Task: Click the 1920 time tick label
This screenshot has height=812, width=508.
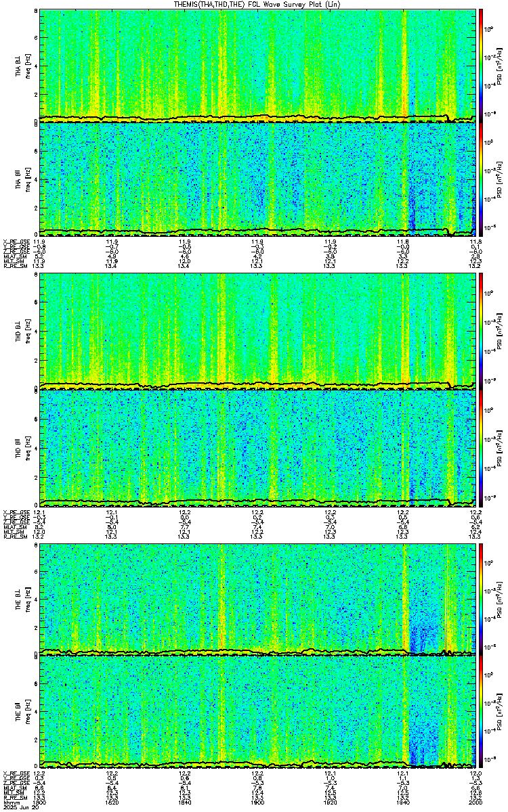Action: point(331,803)
